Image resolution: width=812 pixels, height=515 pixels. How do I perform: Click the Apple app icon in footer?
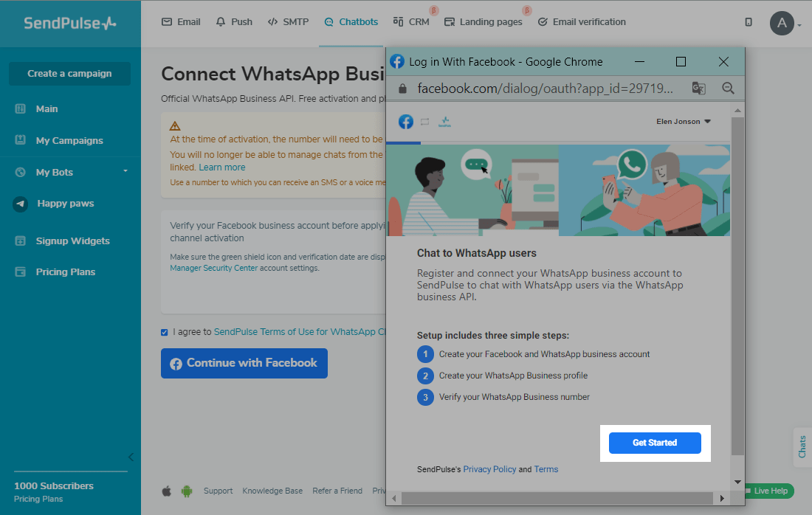point(167,491)
